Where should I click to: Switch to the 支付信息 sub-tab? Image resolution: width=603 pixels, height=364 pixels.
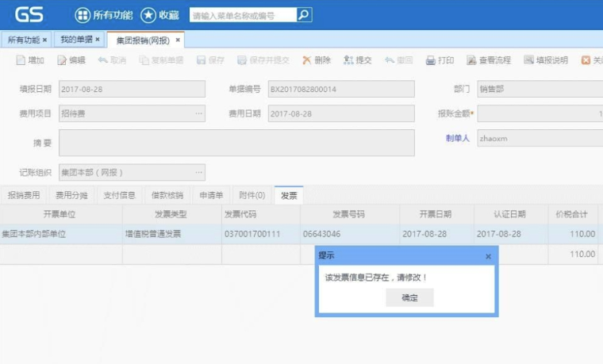tap(119, 195)
